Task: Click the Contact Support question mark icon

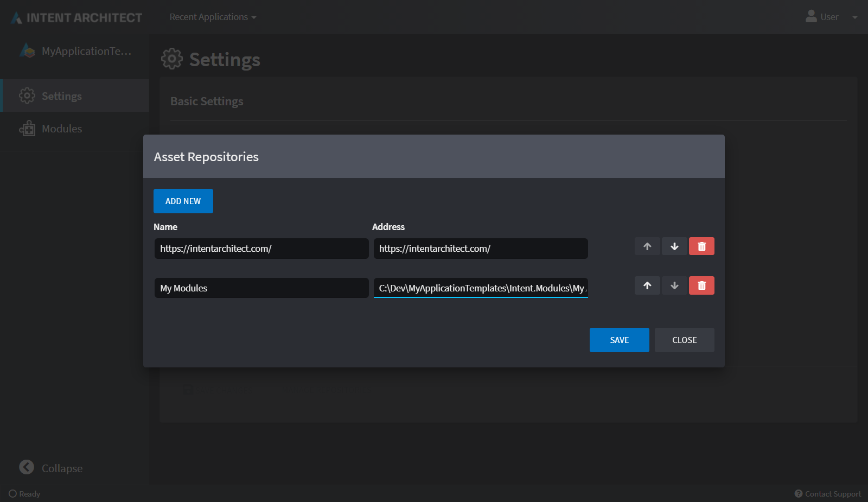Action: pos(798,493)
